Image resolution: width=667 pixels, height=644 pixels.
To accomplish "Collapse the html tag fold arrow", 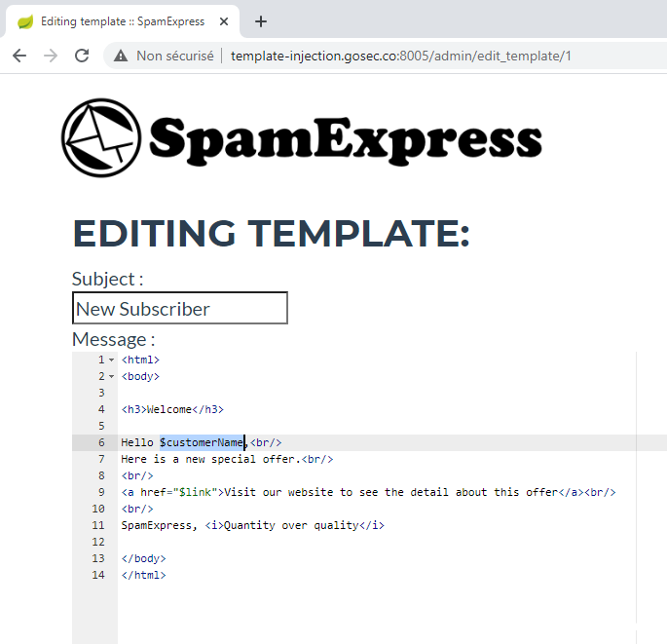I will (x=111, y=360).
